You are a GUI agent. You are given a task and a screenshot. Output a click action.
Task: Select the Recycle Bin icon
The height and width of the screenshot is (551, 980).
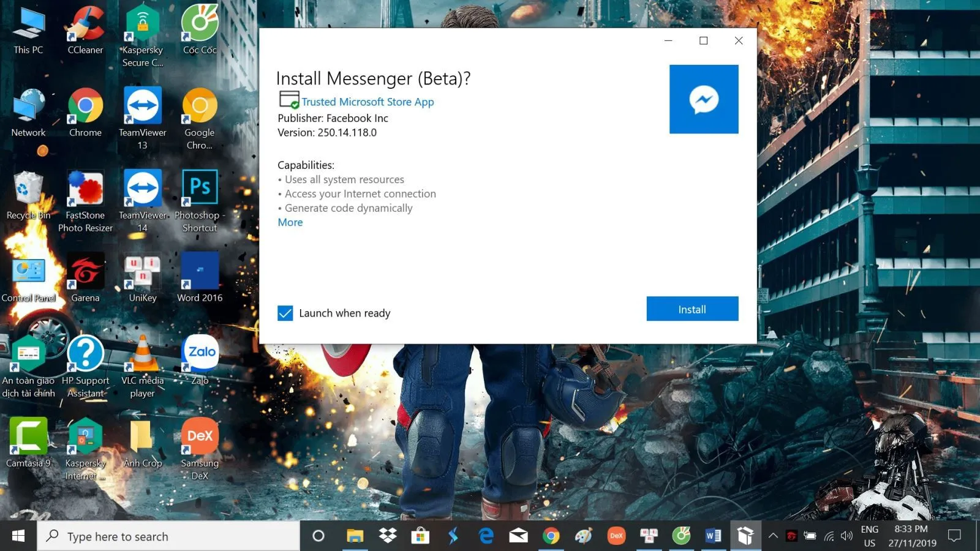(28, 196)
